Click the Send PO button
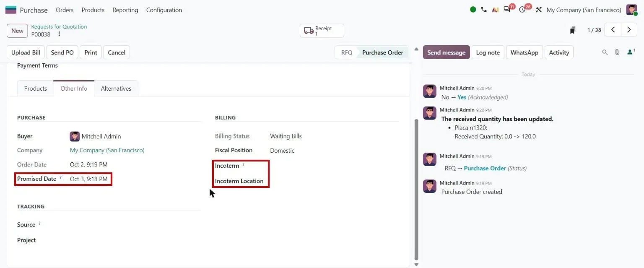Image resolution: width=644 pixels, height=268 pixels. (x=62, y=52)
